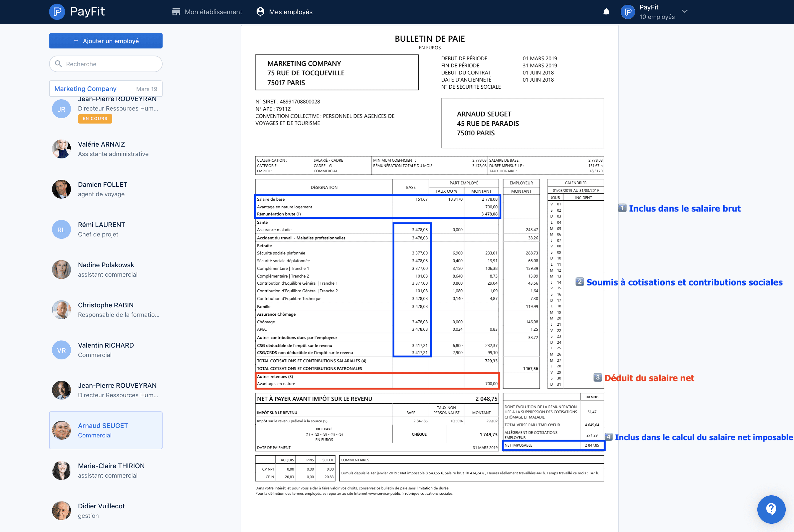Click annotation badge number 1

(x=622, y=208)
